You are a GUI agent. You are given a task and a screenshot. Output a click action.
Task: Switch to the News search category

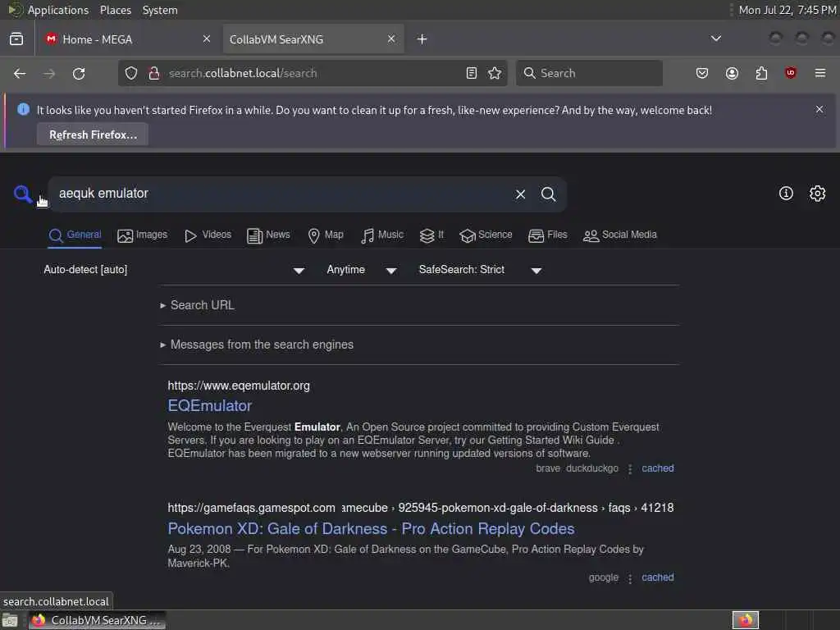tap(268, 235)
